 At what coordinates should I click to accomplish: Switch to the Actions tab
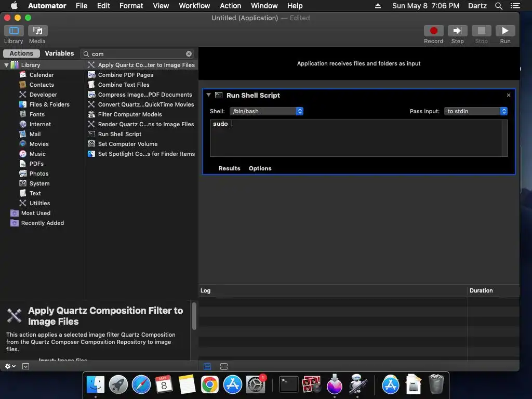coord(21,54)
